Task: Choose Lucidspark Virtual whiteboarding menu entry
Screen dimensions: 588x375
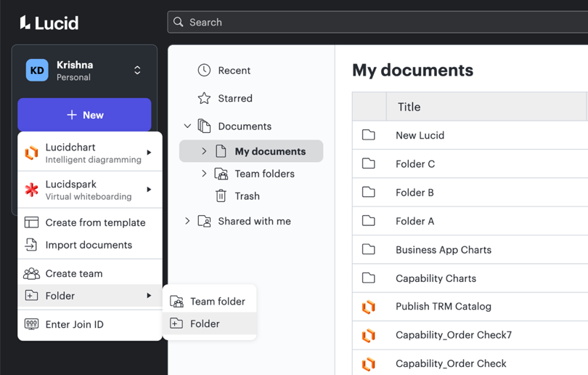Action: pyautogui.click(x=90, y=190)
